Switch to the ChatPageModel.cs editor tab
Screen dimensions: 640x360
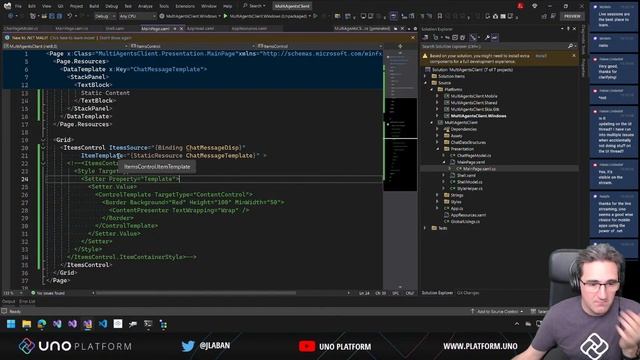click(x=21, y=29)
